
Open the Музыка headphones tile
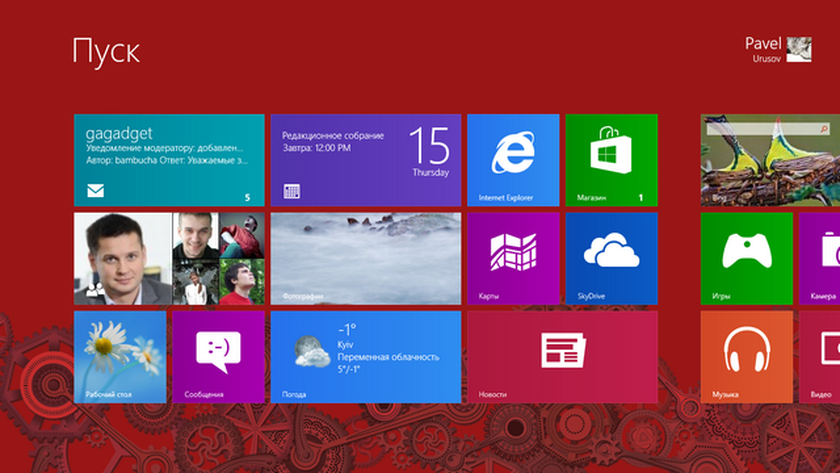(746, 356)
